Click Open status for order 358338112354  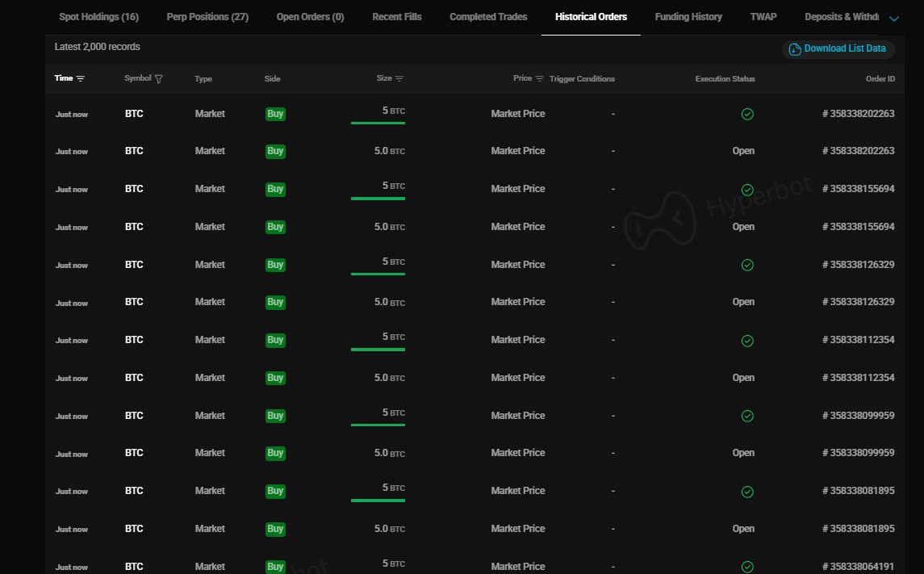click(x=743, y=378)
